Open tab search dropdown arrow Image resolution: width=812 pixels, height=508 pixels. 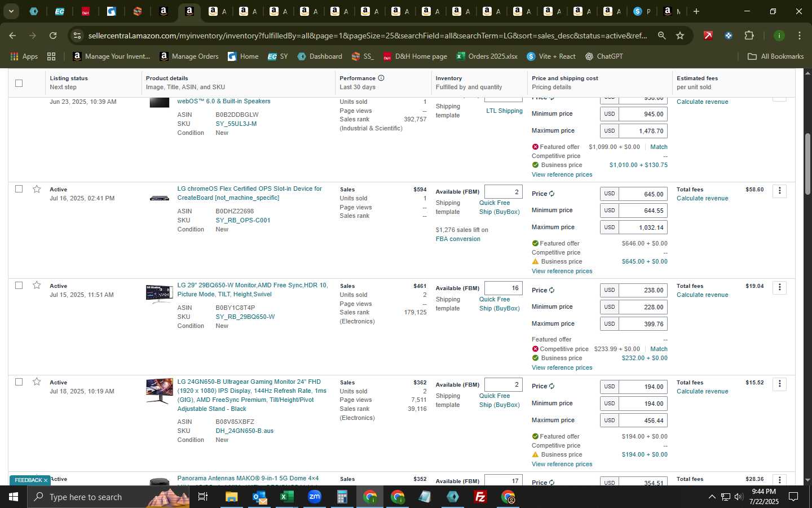[x=11, y=11]
